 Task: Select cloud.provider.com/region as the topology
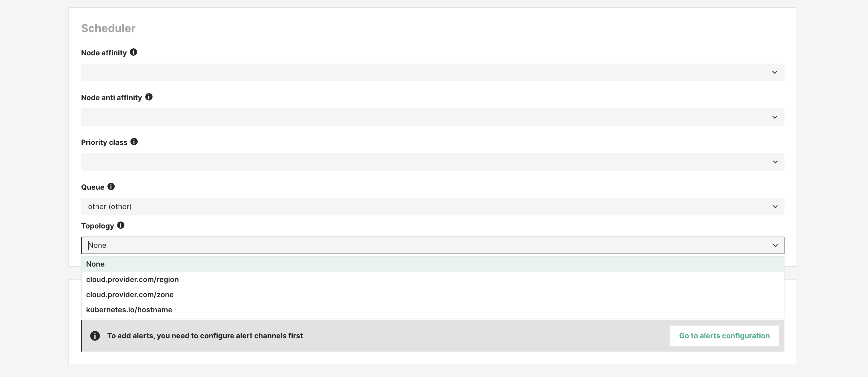click(133, 279)
